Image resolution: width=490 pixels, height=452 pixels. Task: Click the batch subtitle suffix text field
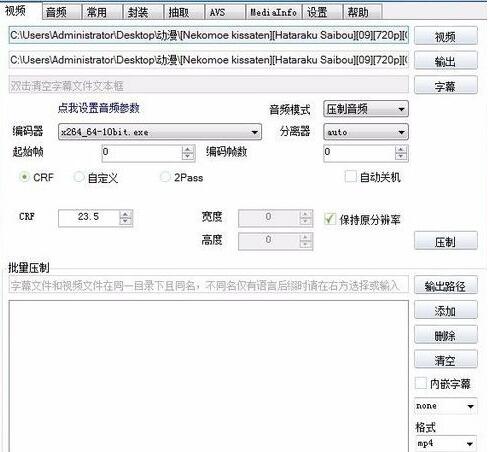pos(209,285)
